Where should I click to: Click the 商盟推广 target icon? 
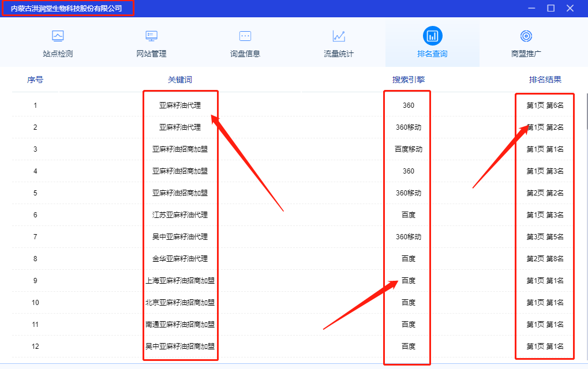tap(526, 36)
